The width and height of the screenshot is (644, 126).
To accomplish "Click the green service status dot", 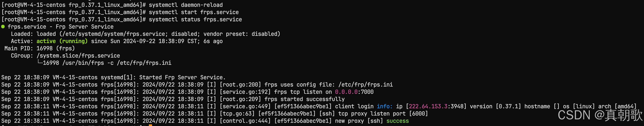I will (3, 27).
